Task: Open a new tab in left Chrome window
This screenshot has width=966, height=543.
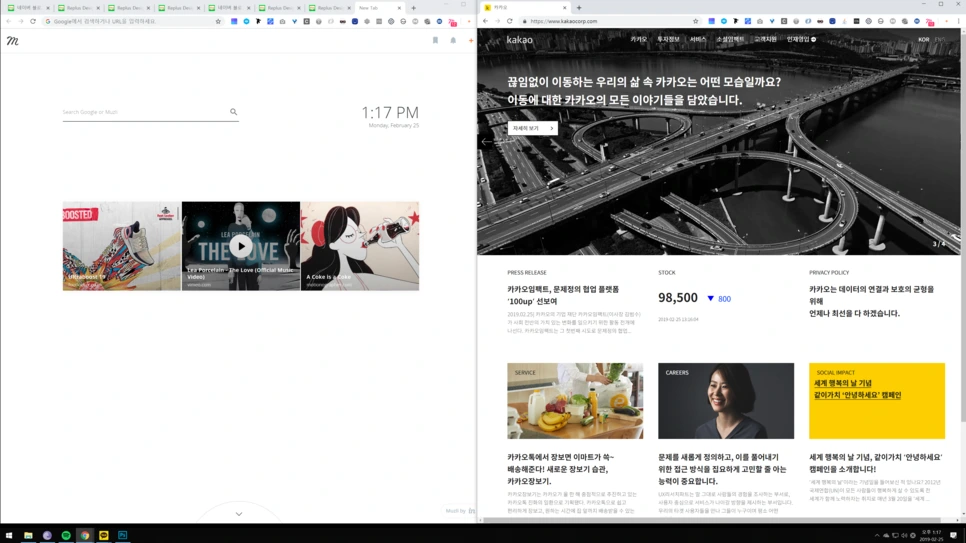Action: coord(413,8)
